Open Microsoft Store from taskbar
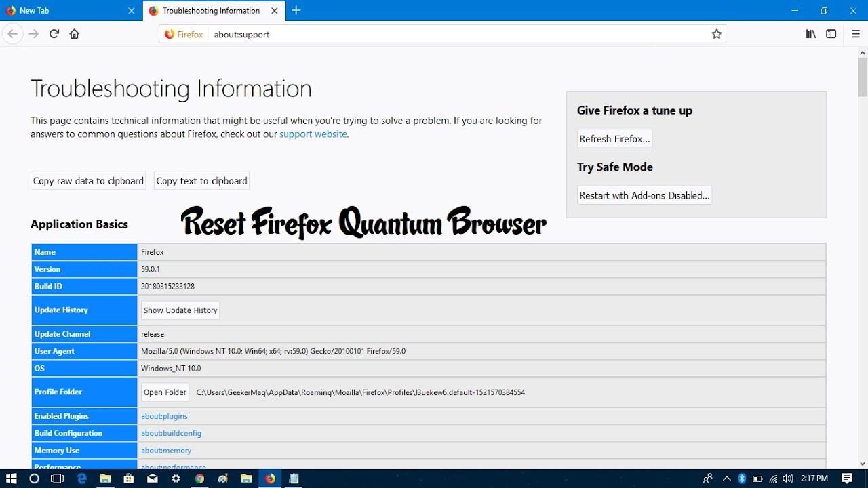 click(129, 479)
